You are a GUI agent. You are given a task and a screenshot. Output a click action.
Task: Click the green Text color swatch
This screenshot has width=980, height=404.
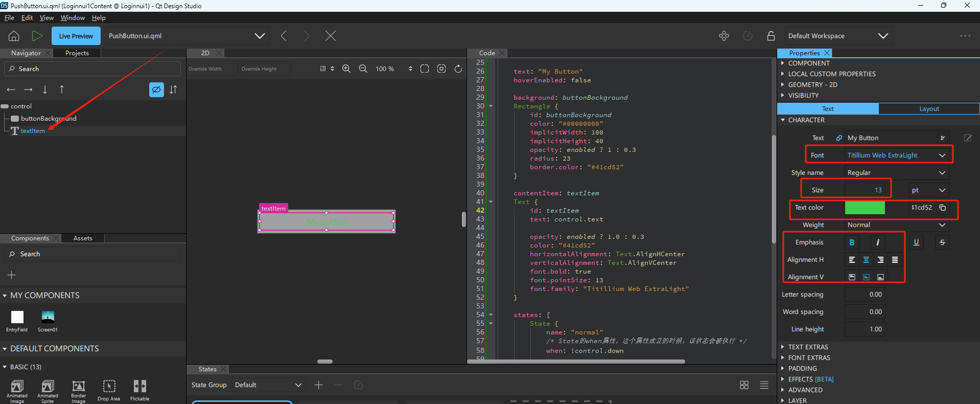coord(865,208)
